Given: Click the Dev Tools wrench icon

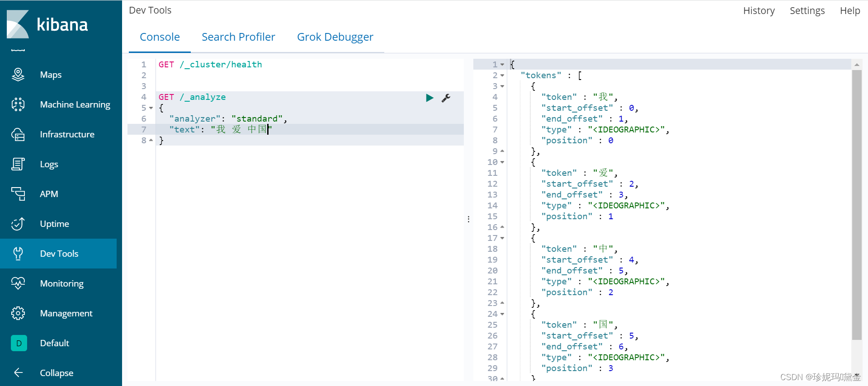Looking at the screenshot, I should pyautogui.click(x=18, y=254).
